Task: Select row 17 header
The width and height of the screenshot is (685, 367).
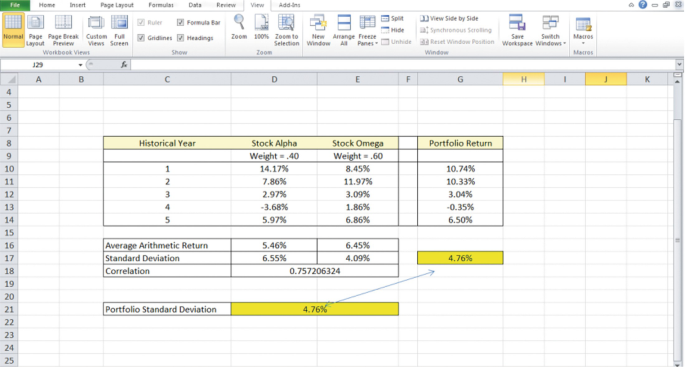Action: pyautogui.click(x=9, y=258)
